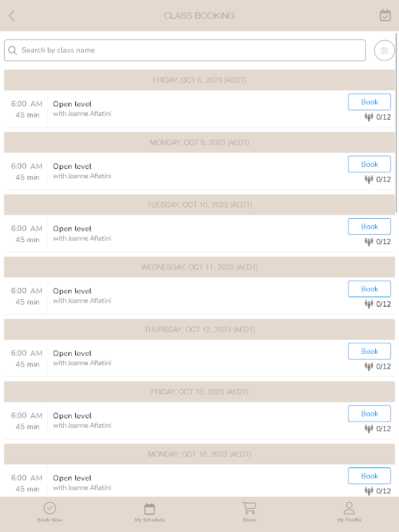399x532 pixels.
Task: Click the search magnifier icon
Action: pyautogui.click(x=13, y=51)
